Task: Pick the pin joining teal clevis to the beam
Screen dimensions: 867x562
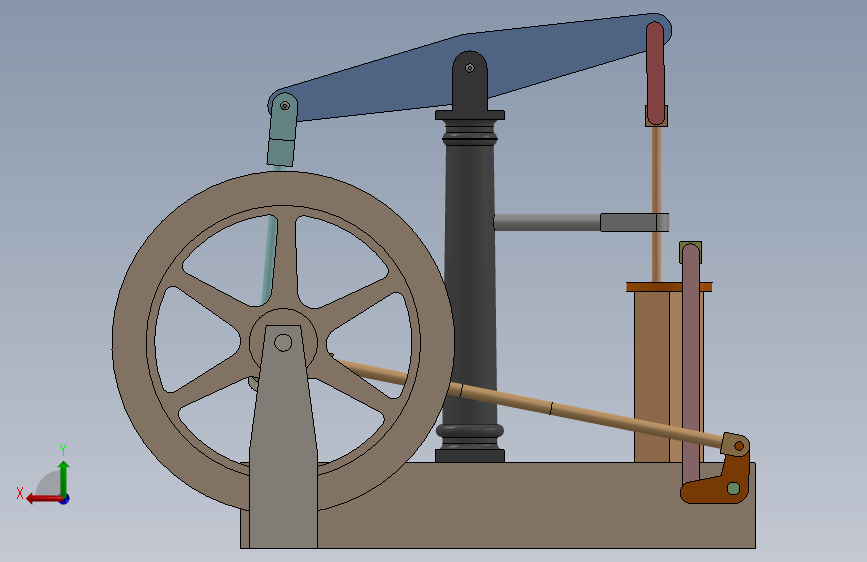Action: coord(285,106)
